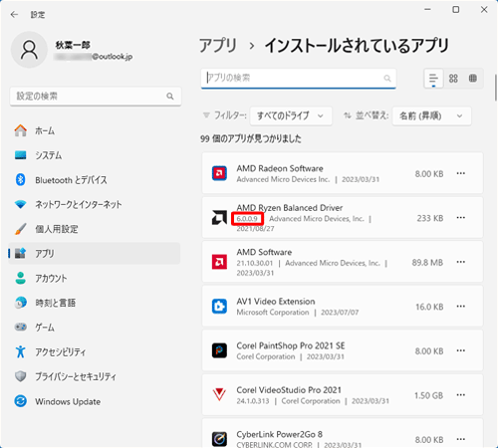The image size is (498, 448).
Task: Switch to grid view layout
Action: click(x=453, y=79)
